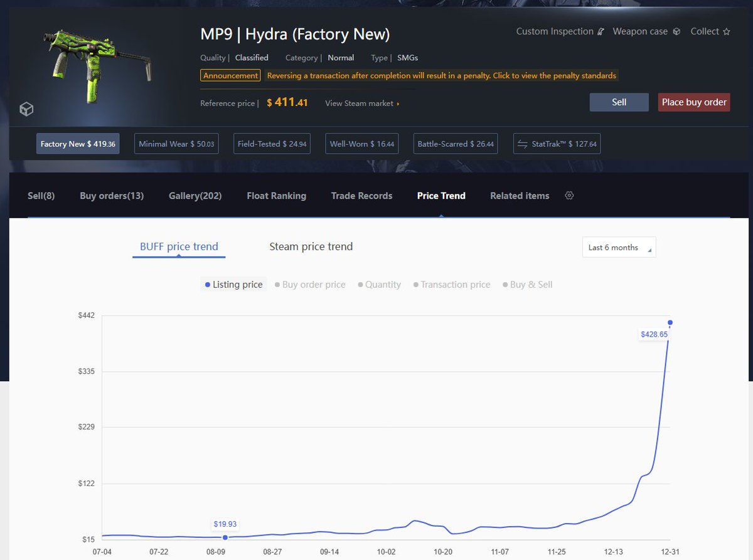
Task: Open the Last 6 months dropdown
Action: coord(619,247)
